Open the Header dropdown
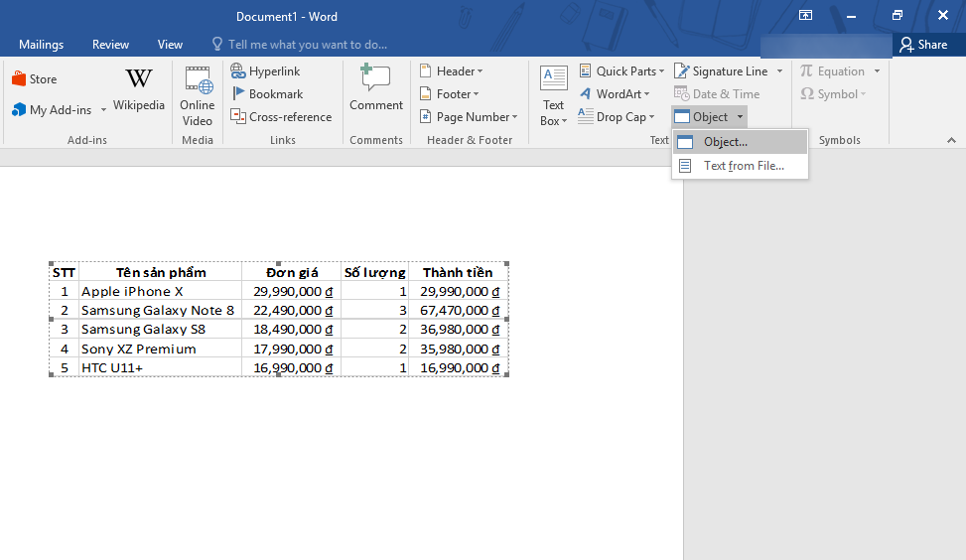Image resolution: width=966 pixels, height=560 pixels. [x=451, y=71]
